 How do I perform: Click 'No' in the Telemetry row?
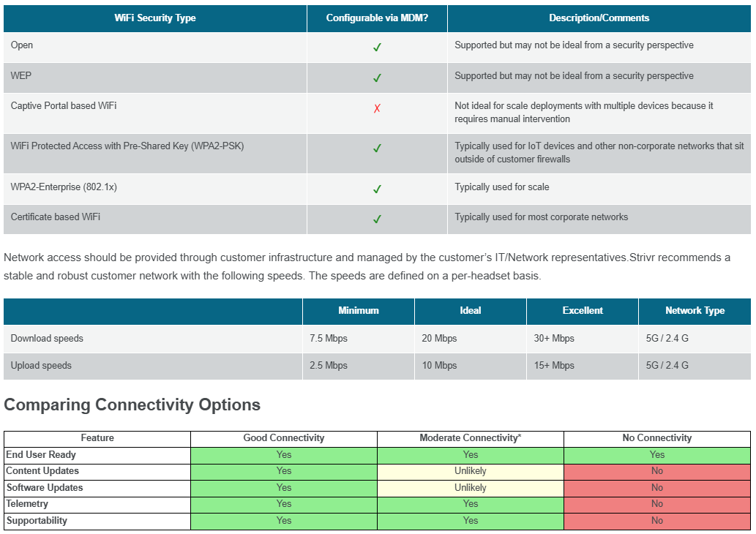[x=657, y=504]
